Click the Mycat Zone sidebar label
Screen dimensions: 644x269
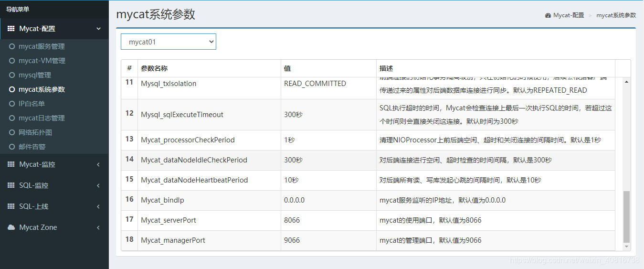pyautogui.click(x=38, y=227)
